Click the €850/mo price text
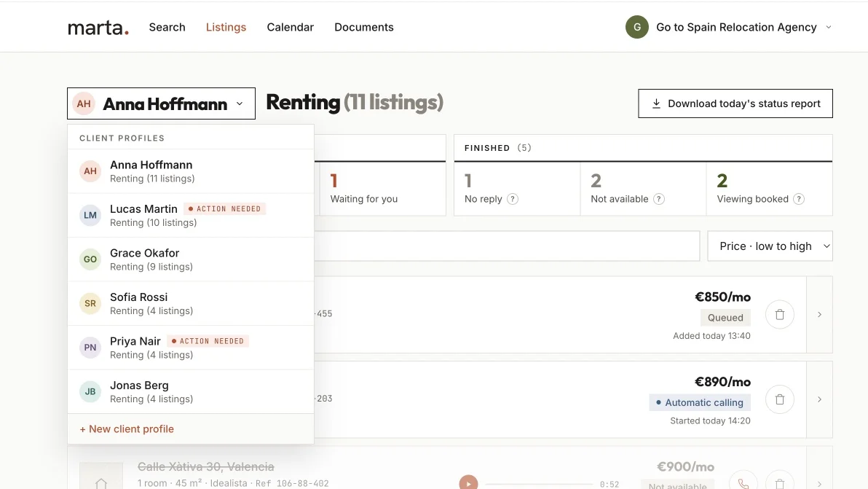The image size is (868, 489). (723, 297)
